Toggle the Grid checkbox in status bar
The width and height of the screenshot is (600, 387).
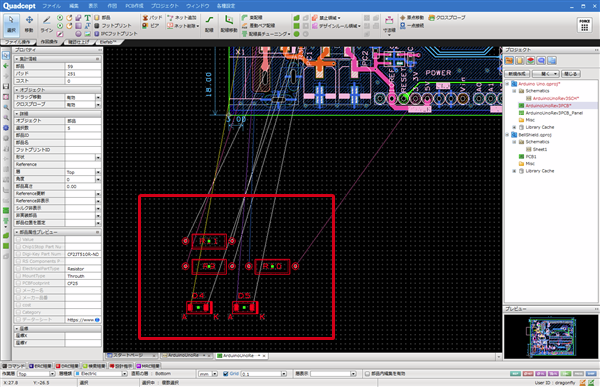(x=226, y=374)
